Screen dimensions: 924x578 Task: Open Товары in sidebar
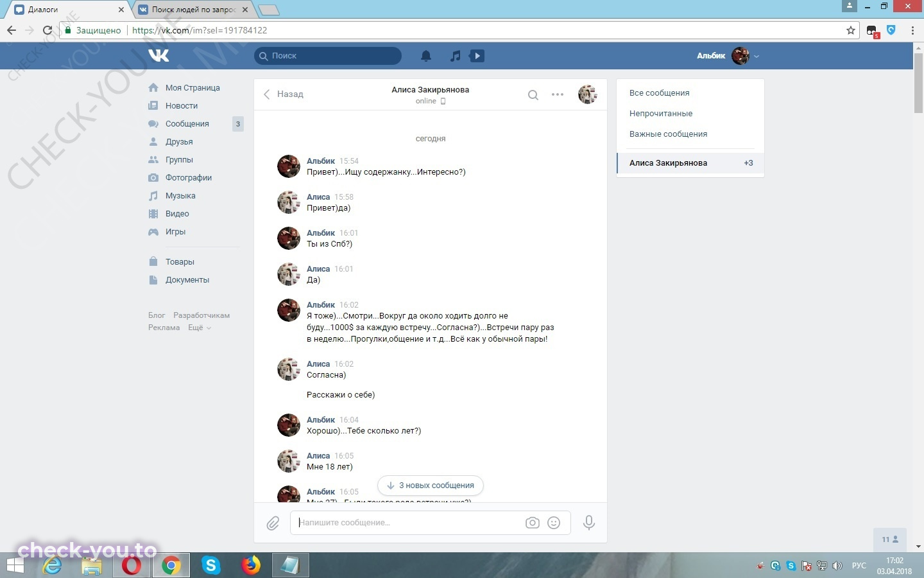(x=180, y=262)
